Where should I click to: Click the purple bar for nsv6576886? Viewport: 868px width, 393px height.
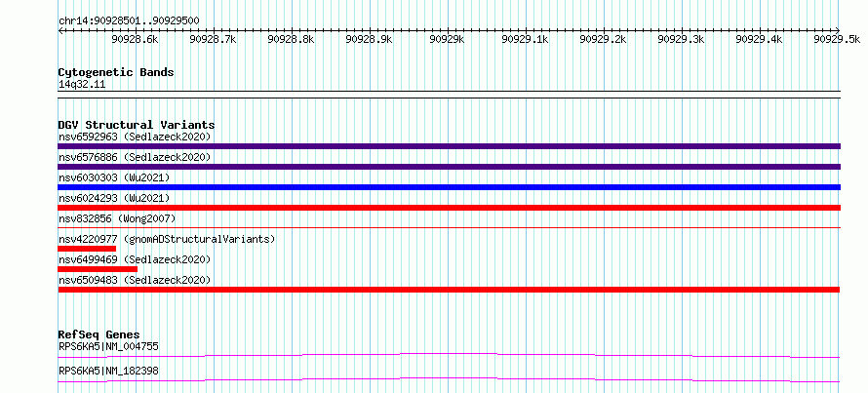[449, 167]
